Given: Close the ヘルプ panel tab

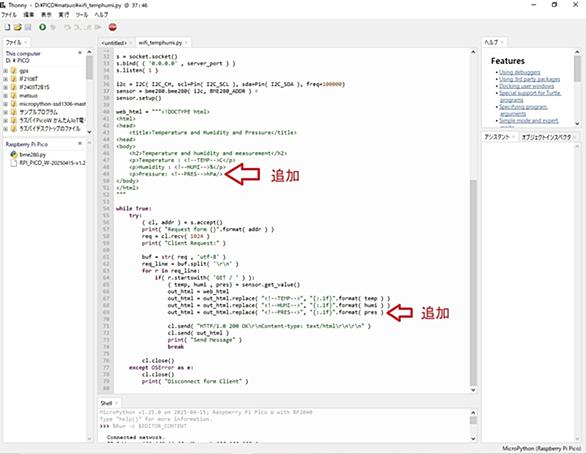Looking at the screenshot, I should [502, 42].
